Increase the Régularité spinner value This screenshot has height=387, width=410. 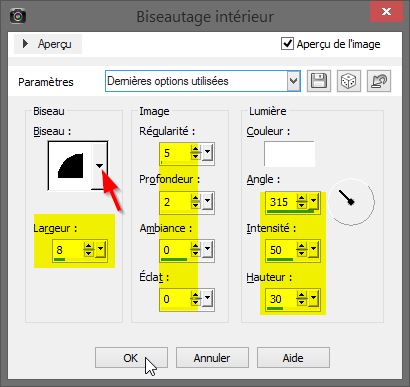coord(195,150)
